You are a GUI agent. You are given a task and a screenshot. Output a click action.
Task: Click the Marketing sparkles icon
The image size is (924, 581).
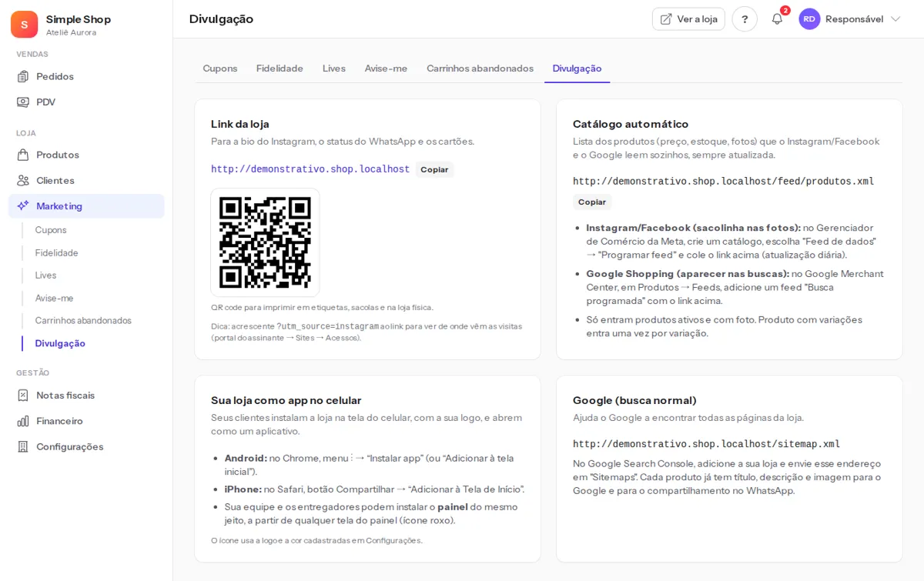[23, 206]
